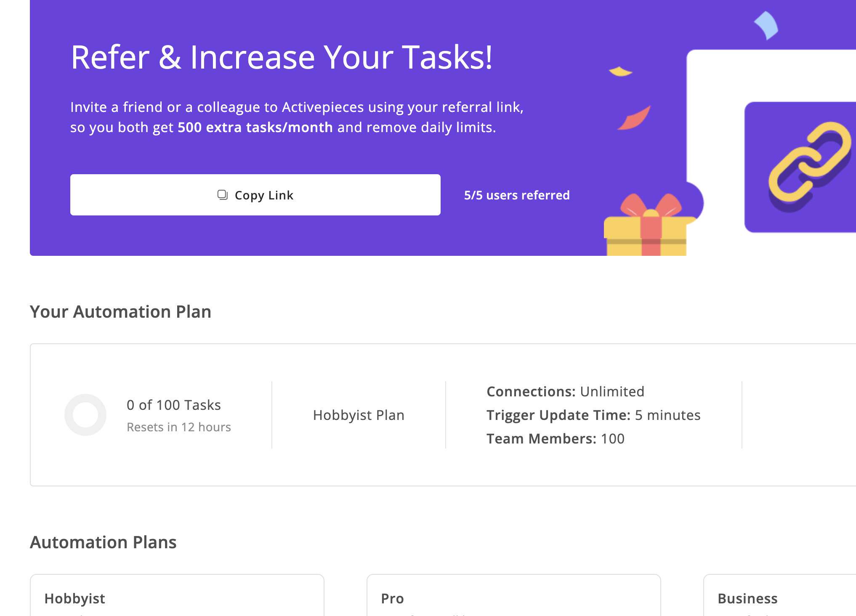Click the 5/5 users referred text
The height and width of the screenshot is (616, 856).
point(517,195)
